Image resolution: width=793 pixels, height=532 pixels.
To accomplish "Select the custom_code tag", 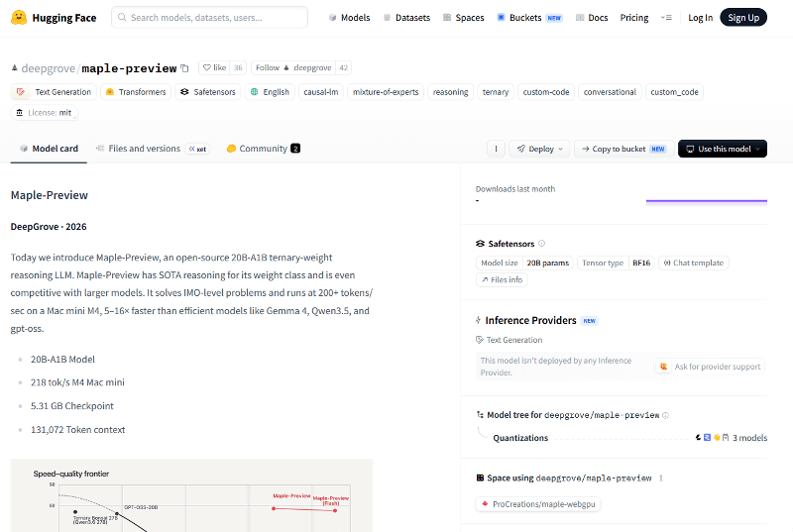I will (x=674, y=92).
